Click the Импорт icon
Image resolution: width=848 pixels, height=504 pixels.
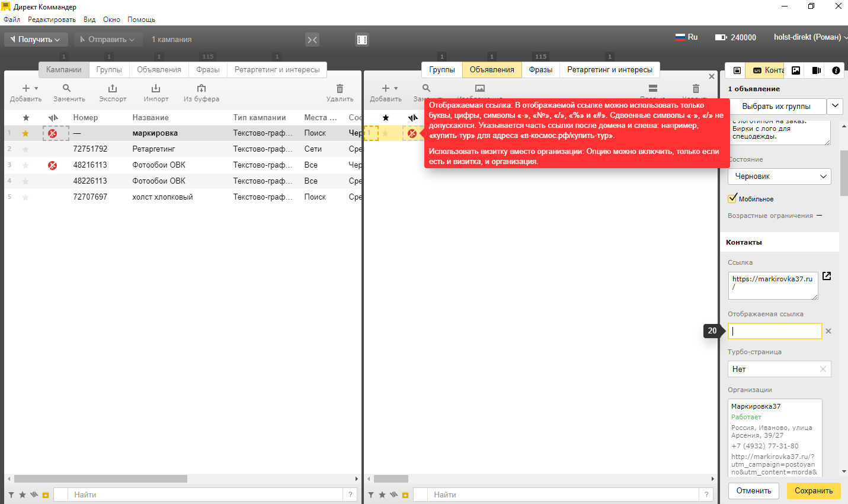156,88
